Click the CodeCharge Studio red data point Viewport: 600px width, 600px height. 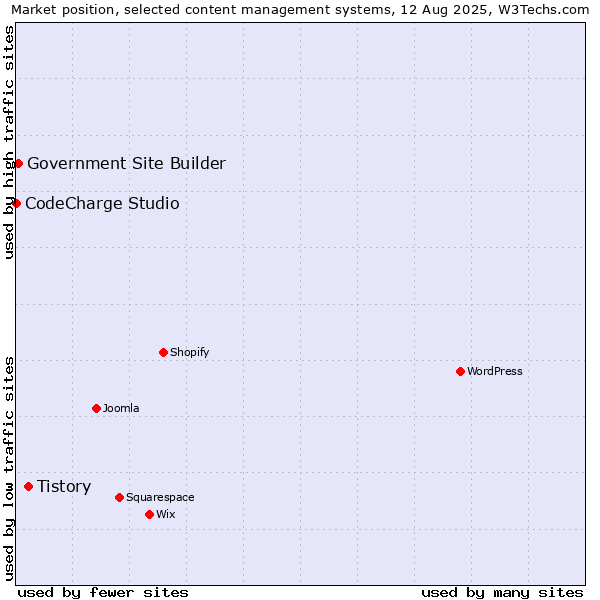click(x=16, y=204)
